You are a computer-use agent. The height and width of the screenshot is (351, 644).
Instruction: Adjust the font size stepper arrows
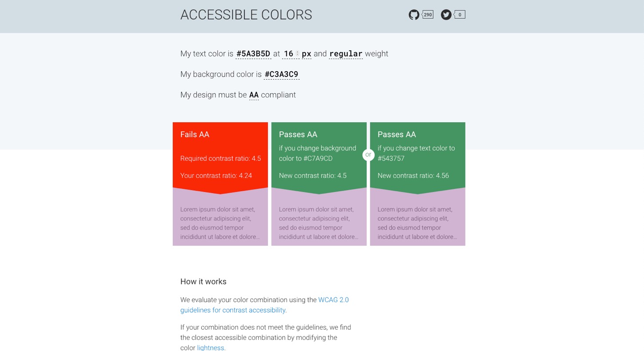pyautogui.click(x=297, y=54)
